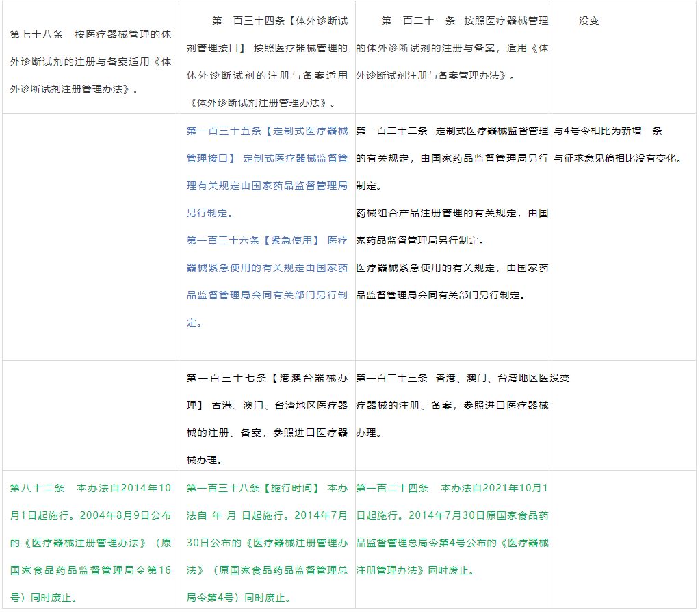Viewport: 700px width, 614px height.
Task: Click the sentence starting with 药械组合产品注册管理
Action: [x=452, y=213]
